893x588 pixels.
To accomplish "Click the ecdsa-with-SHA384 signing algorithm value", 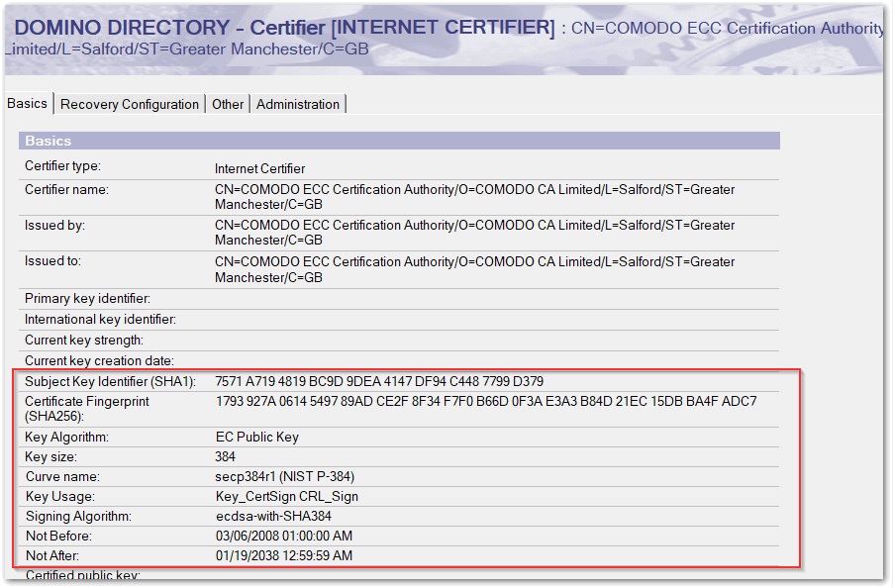I will click(x=271, y=516).
